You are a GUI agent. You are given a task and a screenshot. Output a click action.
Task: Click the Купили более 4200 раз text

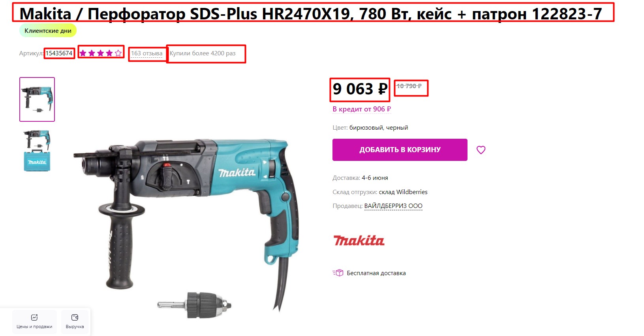203,53
